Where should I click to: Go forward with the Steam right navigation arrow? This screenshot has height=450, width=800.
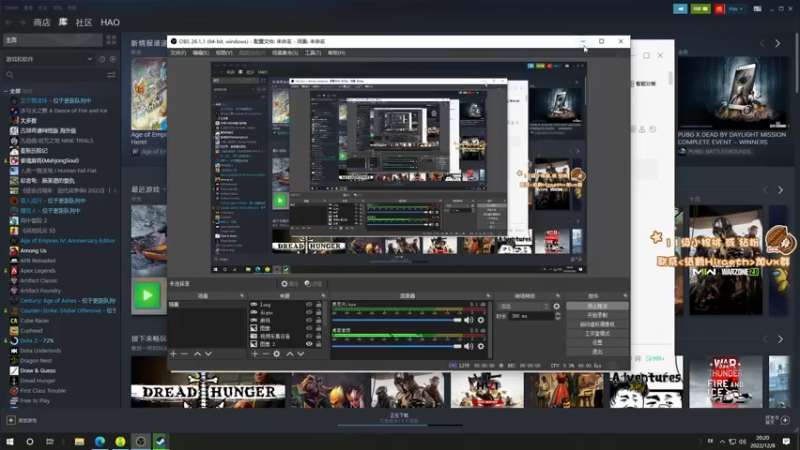click(x=22, y=22)
